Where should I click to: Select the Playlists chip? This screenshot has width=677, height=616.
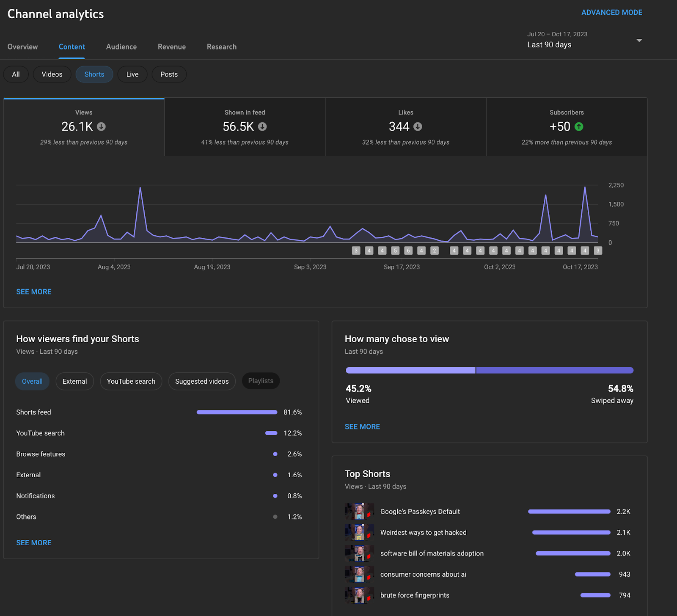click(261, 381)
